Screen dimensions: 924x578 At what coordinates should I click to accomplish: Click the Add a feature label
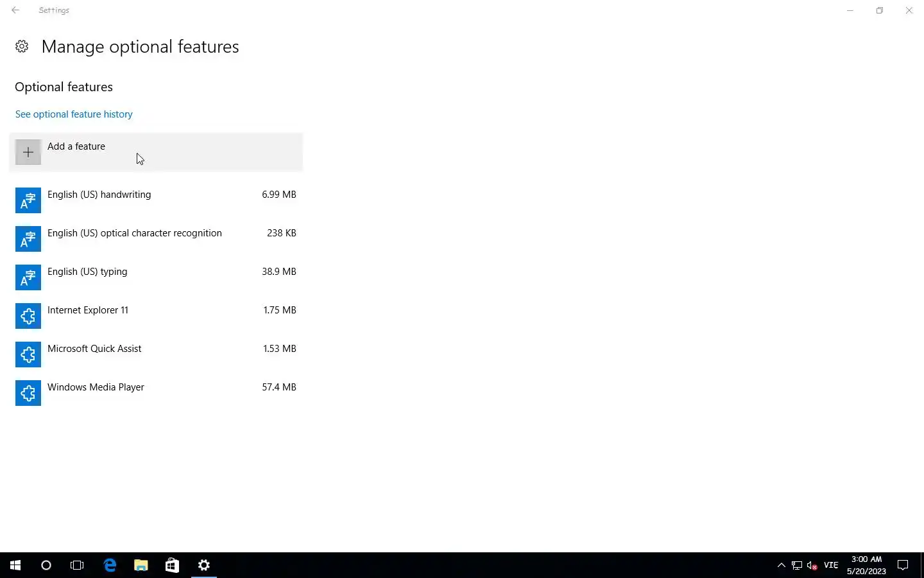[x=76, y=146]
